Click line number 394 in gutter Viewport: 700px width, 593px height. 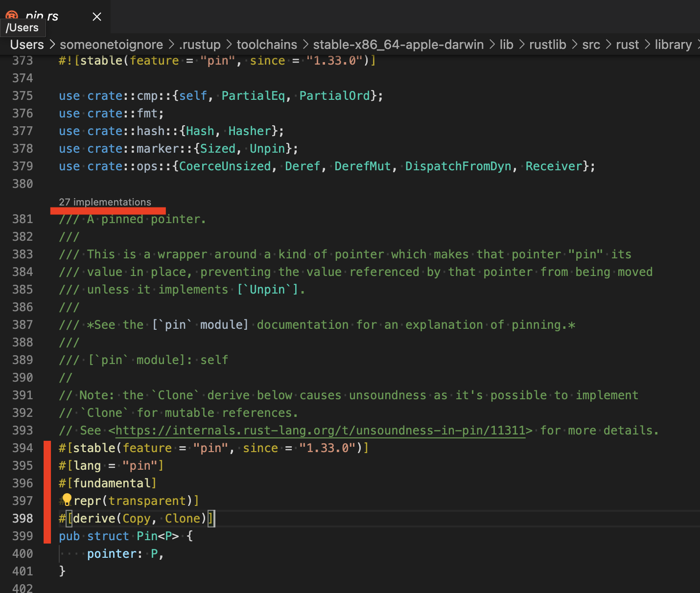[x=23, y=448]
